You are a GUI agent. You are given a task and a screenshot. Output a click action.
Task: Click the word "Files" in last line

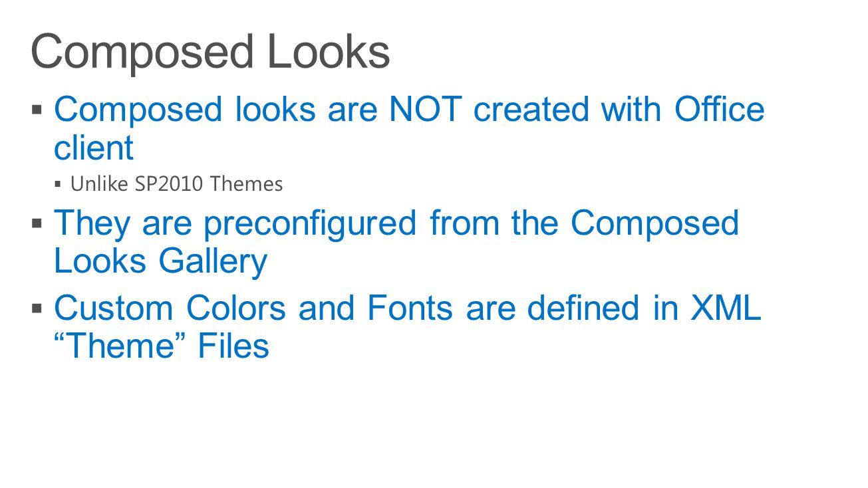233,346
